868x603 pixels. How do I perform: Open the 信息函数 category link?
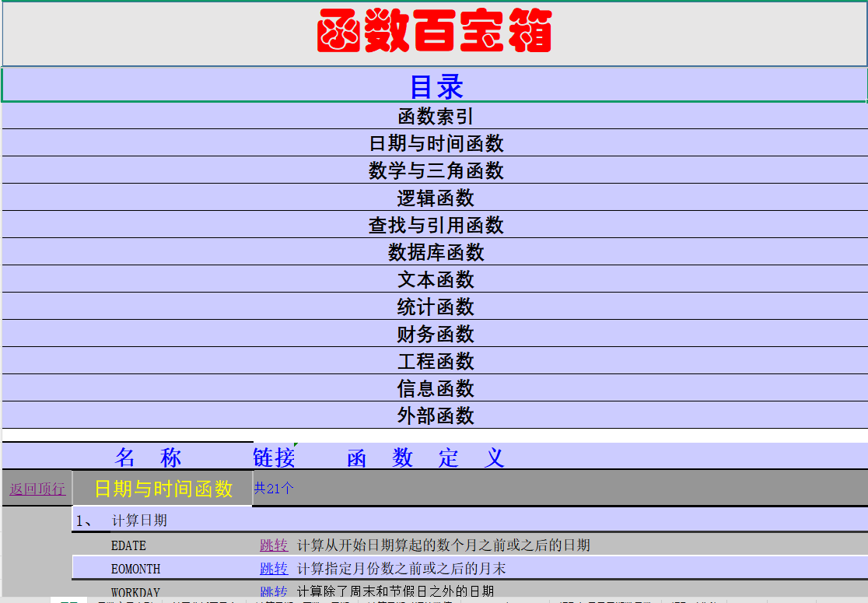pyautogui.click(x=434, y=388)
